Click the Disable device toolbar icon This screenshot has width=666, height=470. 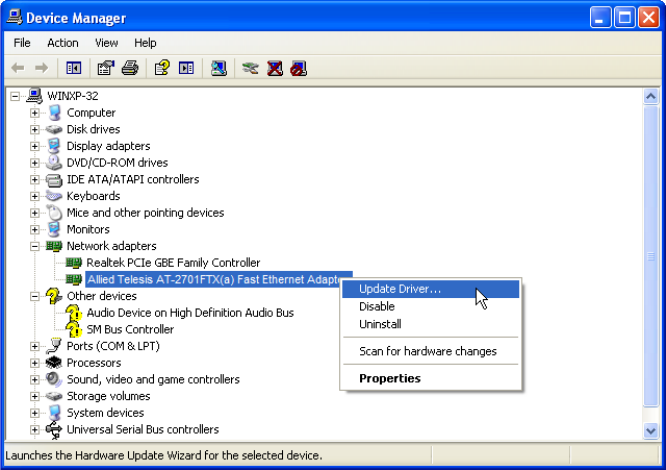coord(298,68)
